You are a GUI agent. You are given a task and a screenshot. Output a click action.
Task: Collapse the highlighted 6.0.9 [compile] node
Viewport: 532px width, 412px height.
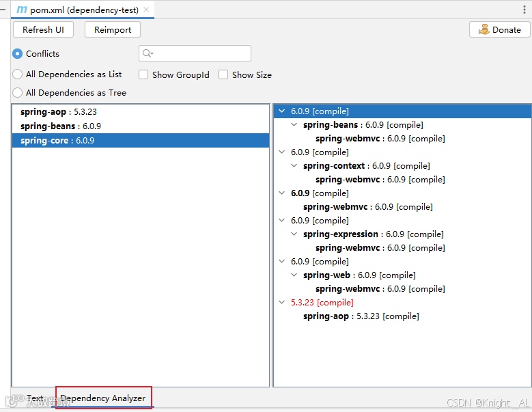pos(281,111)
